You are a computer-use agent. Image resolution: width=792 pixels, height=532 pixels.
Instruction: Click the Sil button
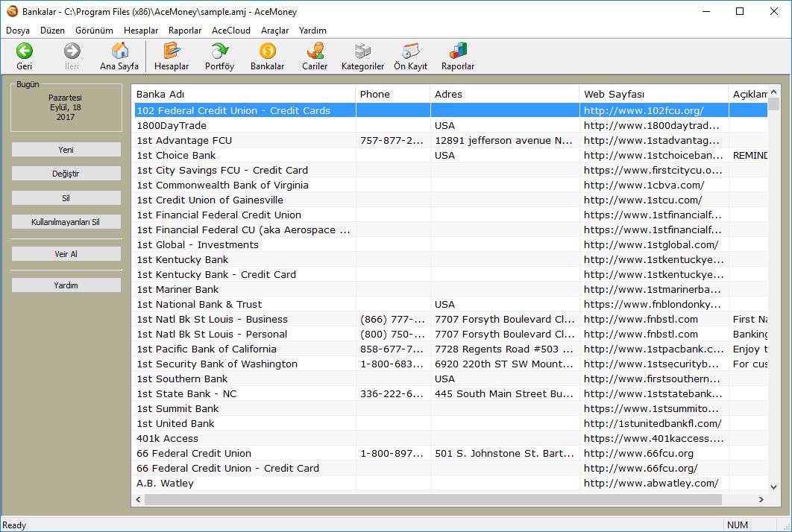[x=66, y=198]
